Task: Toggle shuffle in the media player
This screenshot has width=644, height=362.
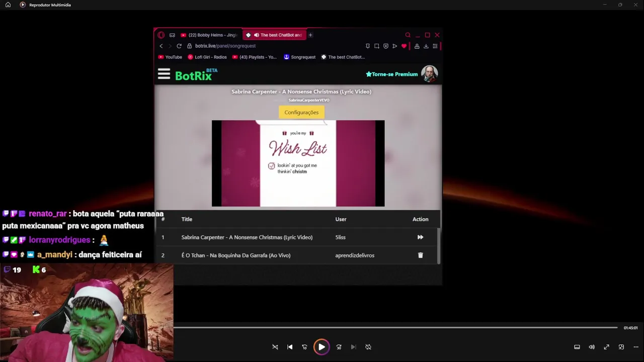Action: 275,347
